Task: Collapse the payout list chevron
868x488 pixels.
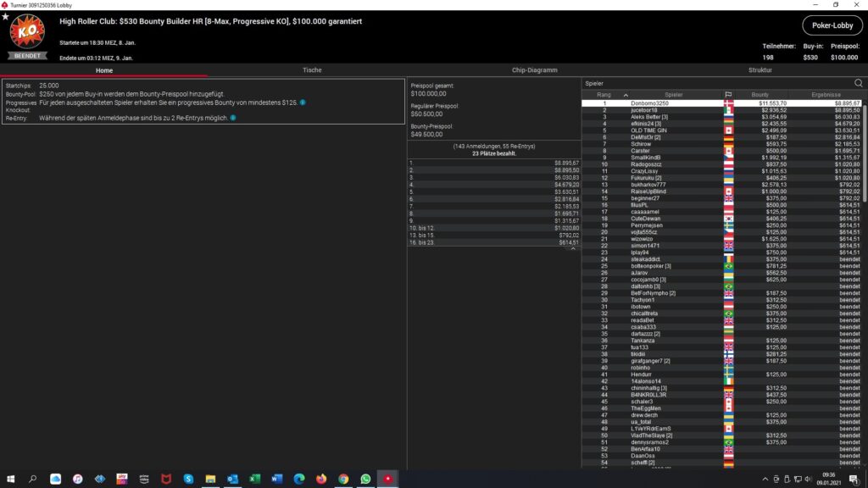Action: [x=573, y=249]
